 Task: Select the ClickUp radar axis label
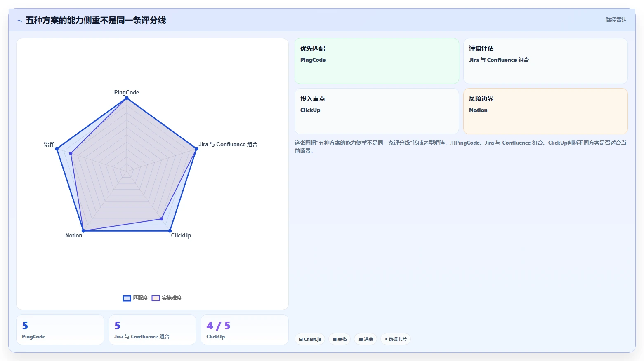(181, 235)
